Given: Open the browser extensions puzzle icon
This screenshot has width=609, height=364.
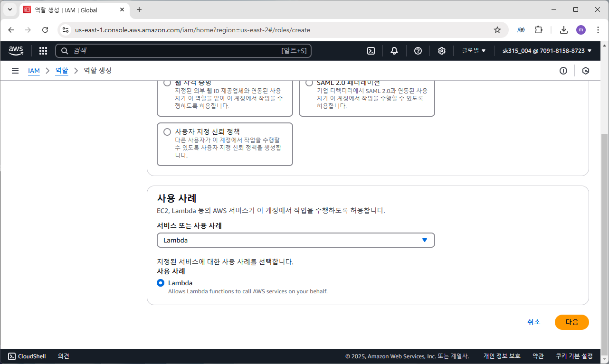Looking at the screenshot, I should pyautogui.click(x=538, y=30).
